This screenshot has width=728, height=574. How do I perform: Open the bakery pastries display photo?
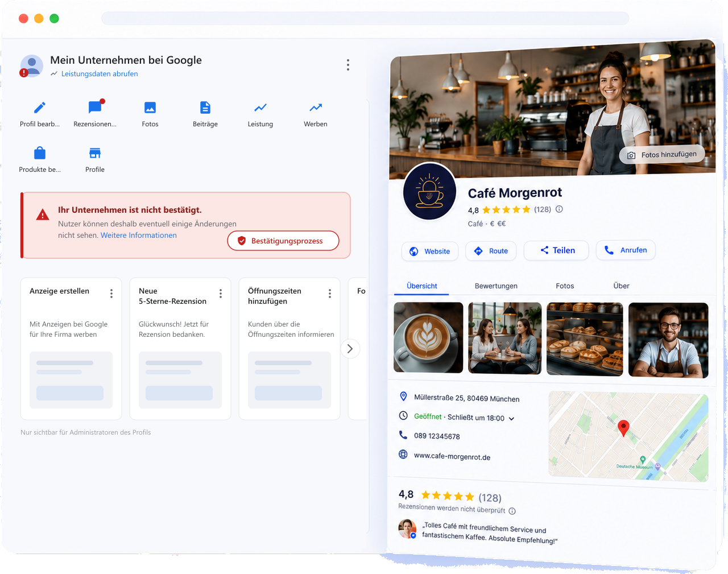coord(585,339)
